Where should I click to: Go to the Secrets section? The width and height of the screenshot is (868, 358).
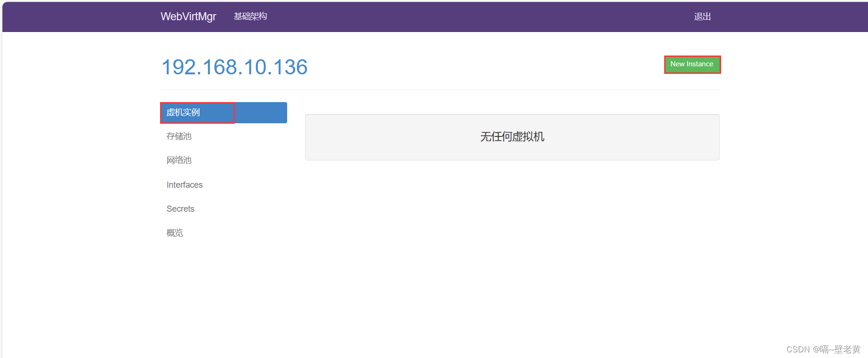click(x=180, y=209)
